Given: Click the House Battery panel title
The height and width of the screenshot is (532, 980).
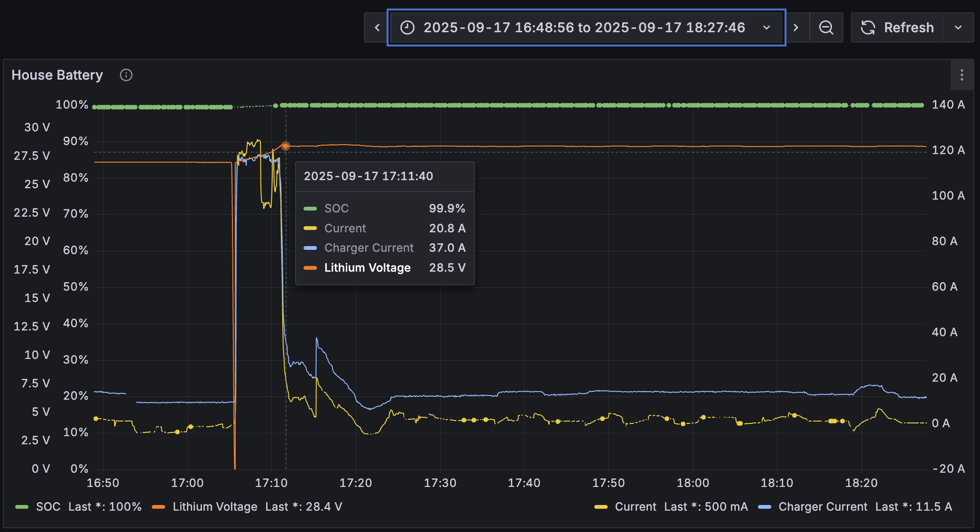Looking at the screenshot, I should tap(57, 75).
